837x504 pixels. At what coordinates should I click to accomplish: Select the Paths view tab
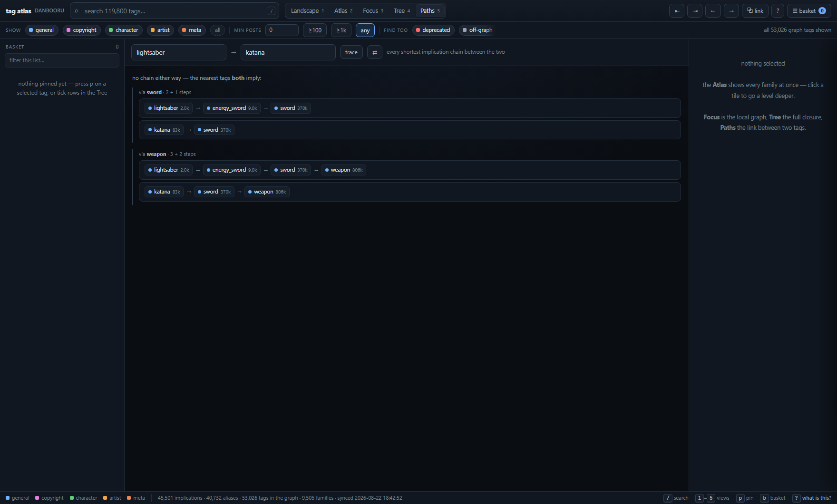click(x=430, y=11)
